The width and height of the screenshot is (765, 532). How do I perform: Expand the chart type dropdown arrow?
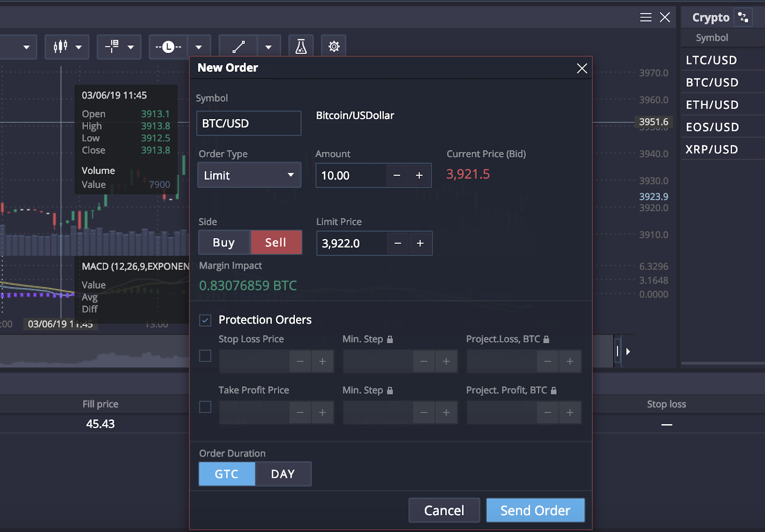(x=79, y=47)
